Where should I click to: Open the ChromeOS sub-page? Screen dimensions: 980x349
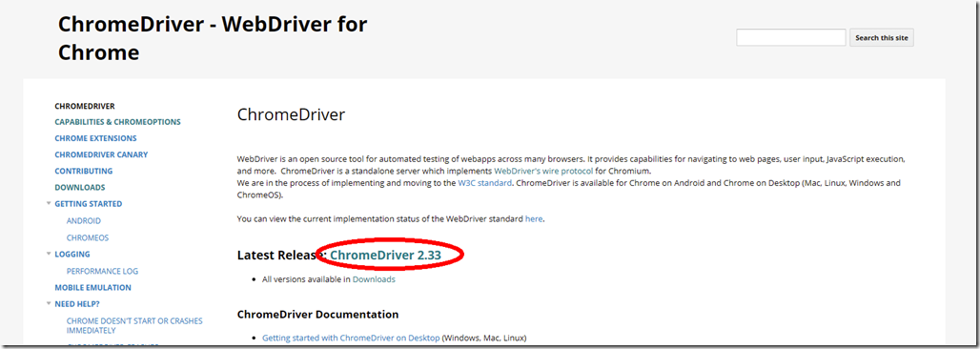coord(88,237)
